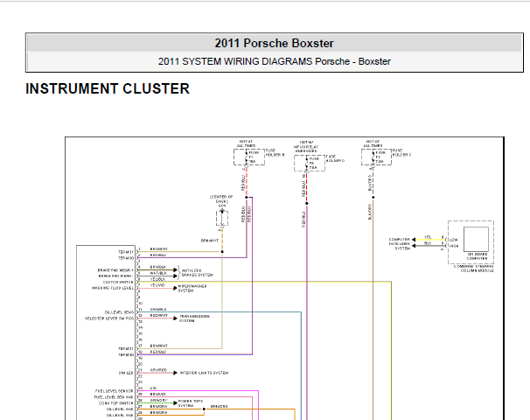This screenshot has height=420, width=530.
Task: Click the 'WASHING FLUID LEVEL' pin label
Action: click(113, 288)
